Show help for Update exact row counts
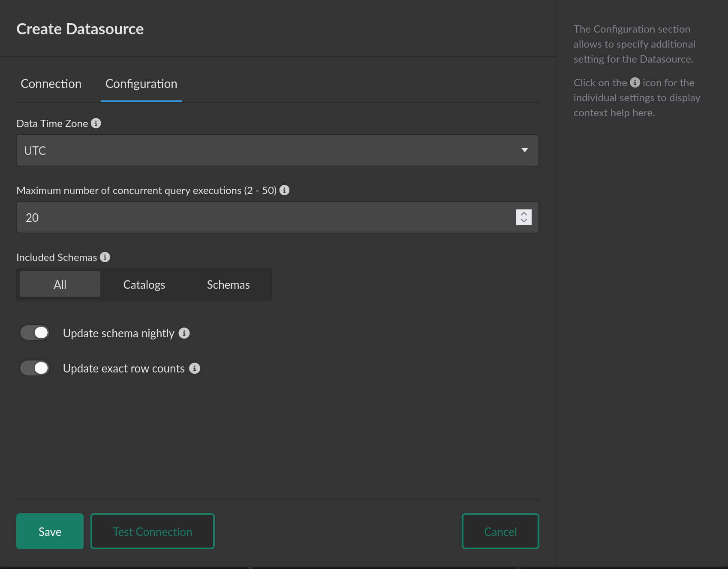The height and width of the screenshot is (569, 728). click(x=195, y=368)
